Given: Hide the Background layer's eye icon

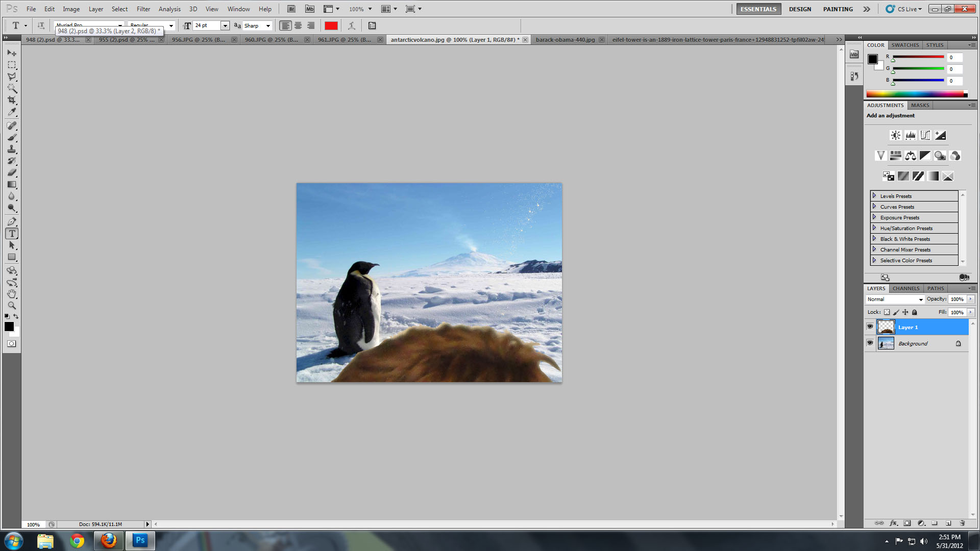Looking at the screenshot, I should (870, 343).
